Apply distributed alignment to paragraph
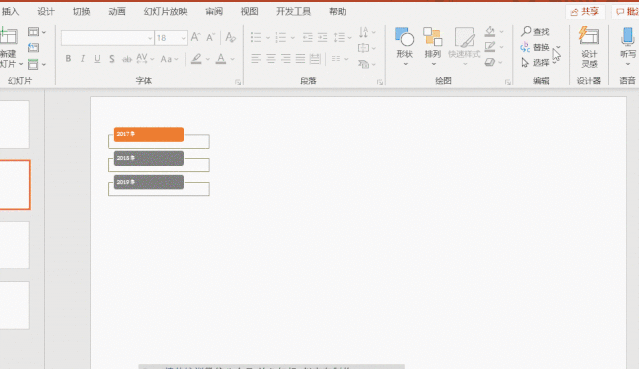This screenshot has height=369, width=639. click(315, 59)
